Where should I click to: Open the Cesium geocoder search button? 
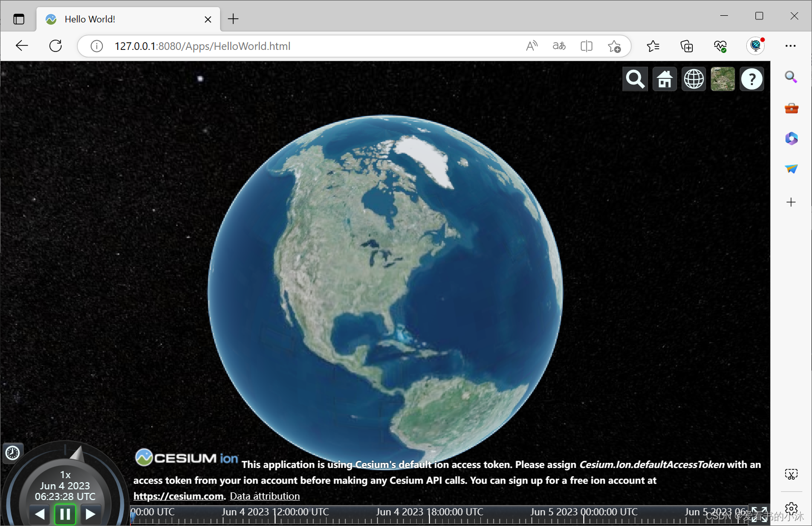pos(635,79)
